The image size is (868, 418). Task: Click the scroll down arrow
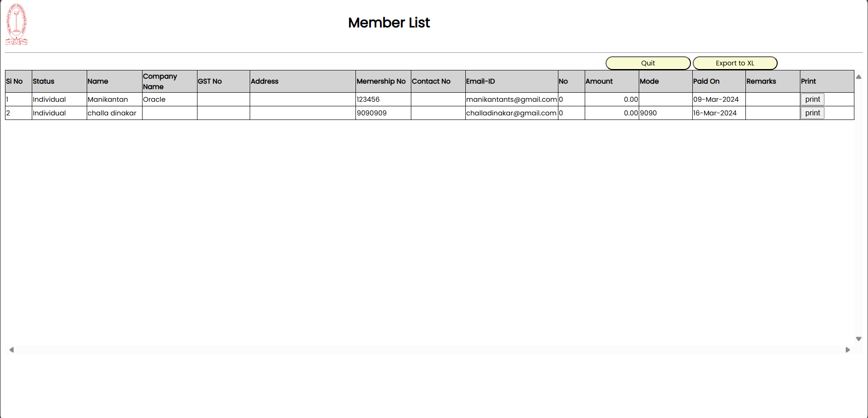(x=858, y=339)
